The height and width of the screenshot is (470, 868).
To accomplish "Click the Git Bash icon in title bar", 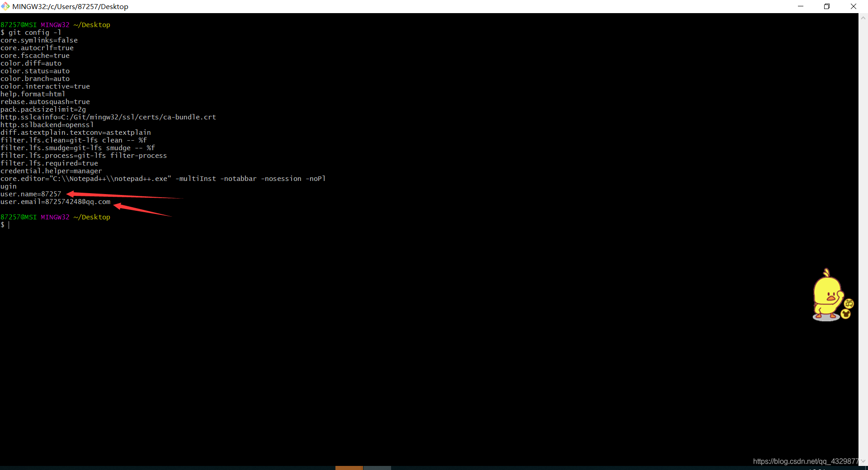I will click(5, 6).
